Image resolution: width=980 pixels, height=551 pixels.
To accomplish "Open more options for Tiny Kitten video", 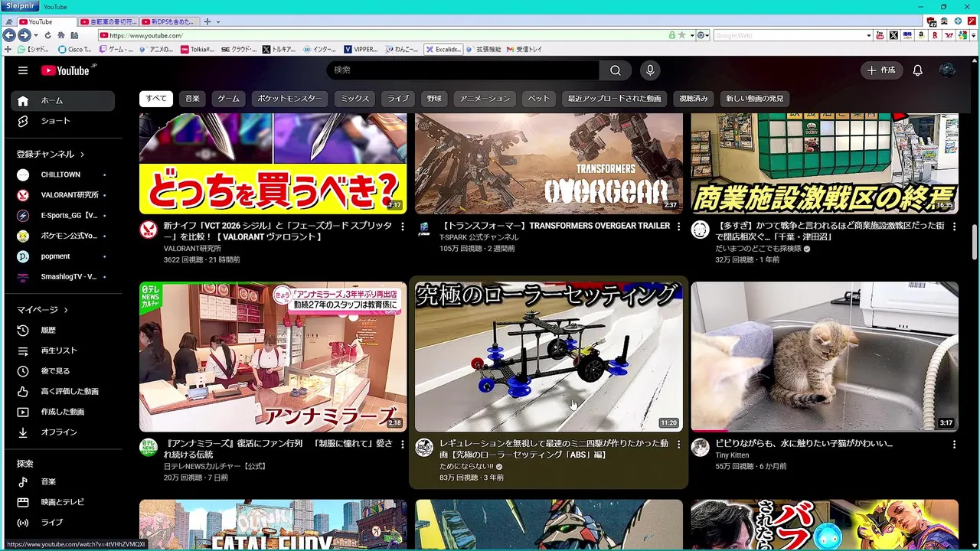I will (954, 444).
